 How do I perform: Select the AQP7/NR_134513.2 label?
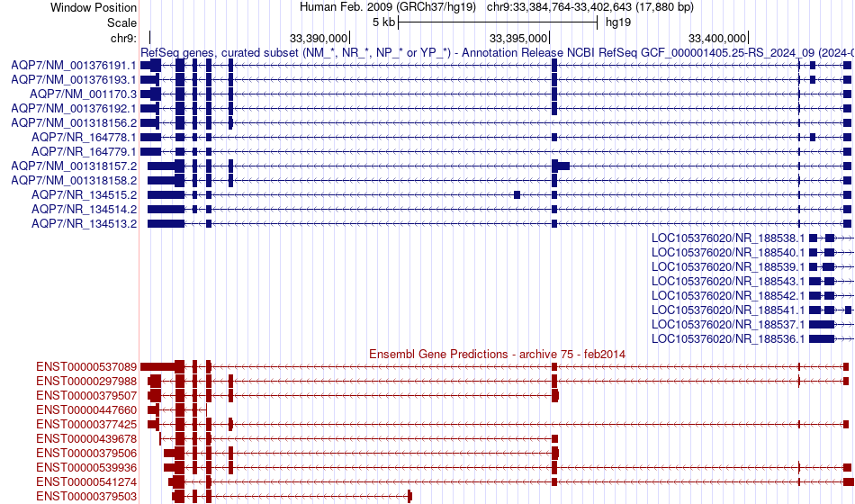84,223
